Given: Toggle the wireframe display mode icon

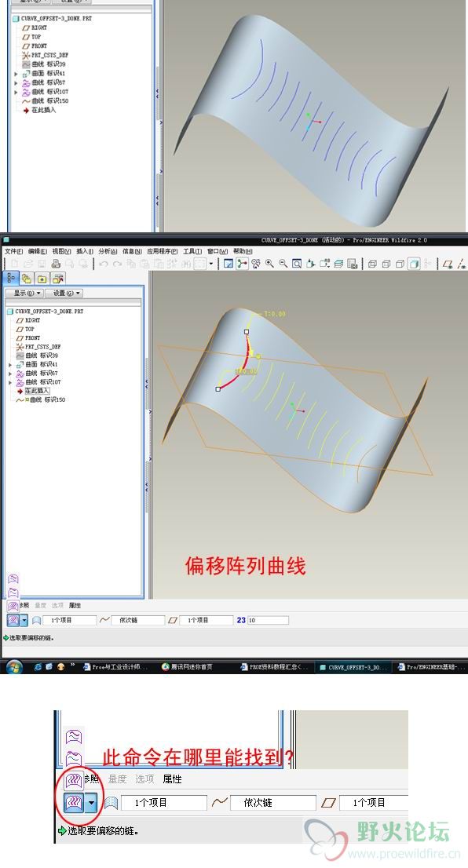Looking at the screenshot, I should (x=373, y=264).
